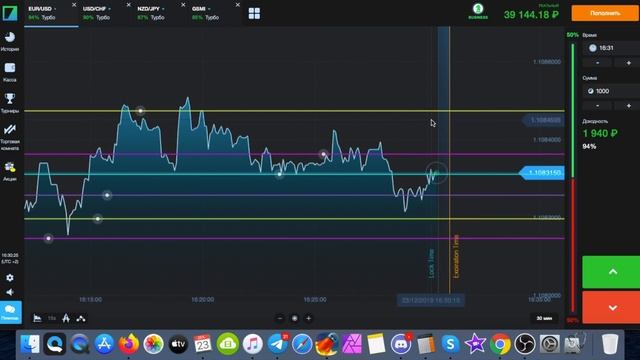The width and height of the screenshot is (640, 360).
Task: Open the drawing tools compass icon
Action: tap(66, 318)
